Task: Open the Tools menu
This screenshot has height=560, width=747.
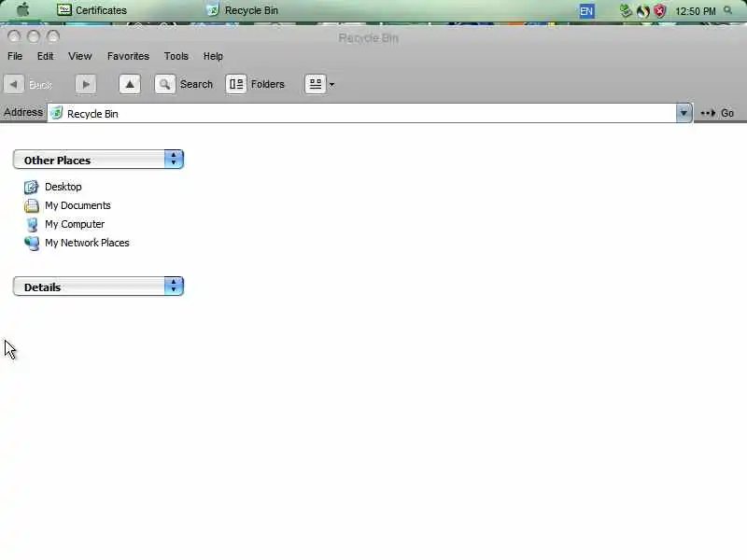Action: point(176,56)
